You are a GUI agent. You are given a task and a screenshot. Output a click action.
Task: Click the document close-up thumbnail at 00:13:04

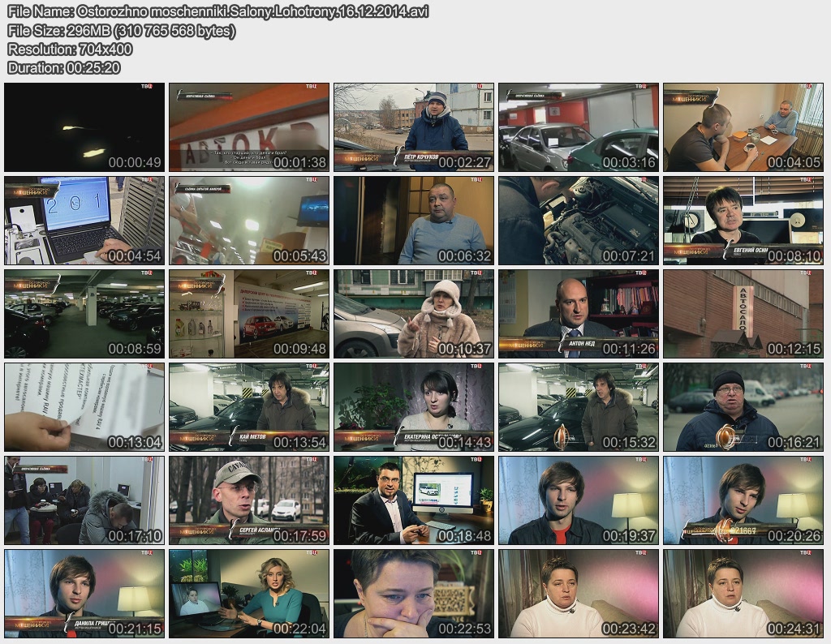[84, 406]
